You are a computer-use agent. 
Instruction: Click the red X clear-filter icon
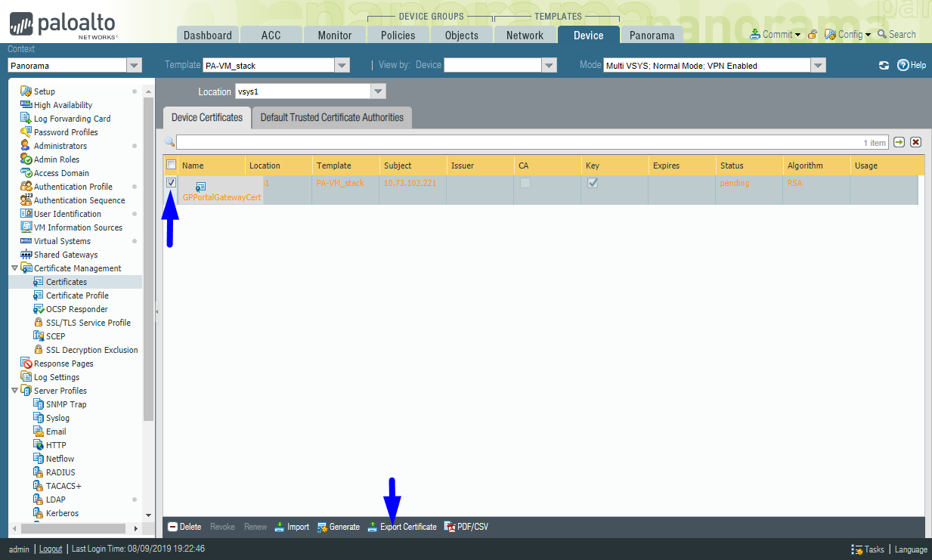[x=915, y=142]
